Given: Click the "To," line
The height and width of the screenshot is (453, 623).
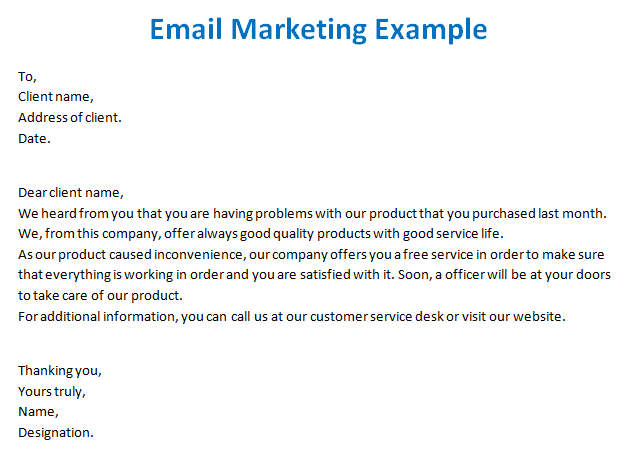Looking at the screenshot, I should [27, 76].
